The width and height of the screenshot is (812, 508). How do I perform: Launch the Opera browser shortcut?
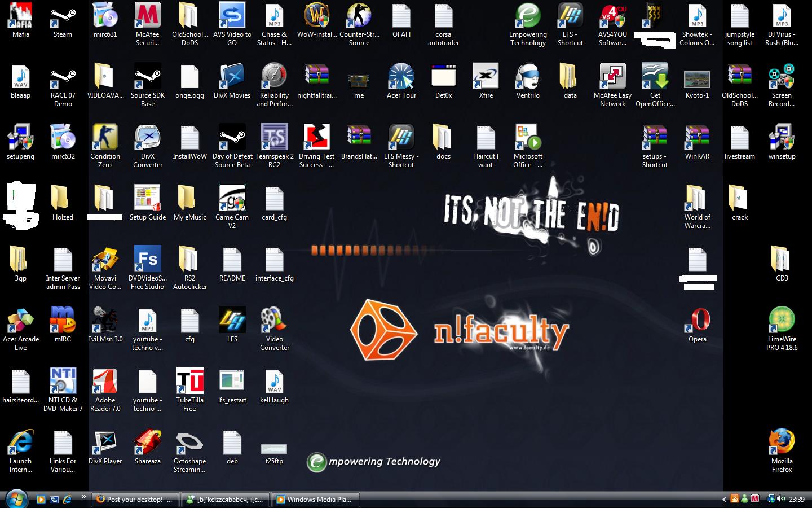pos(697,325)
